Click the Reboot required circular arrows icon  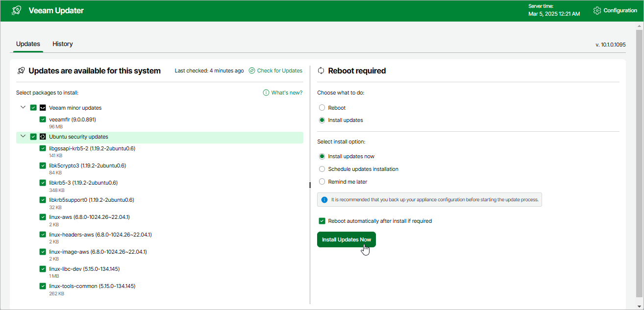[x=322, y=71]
